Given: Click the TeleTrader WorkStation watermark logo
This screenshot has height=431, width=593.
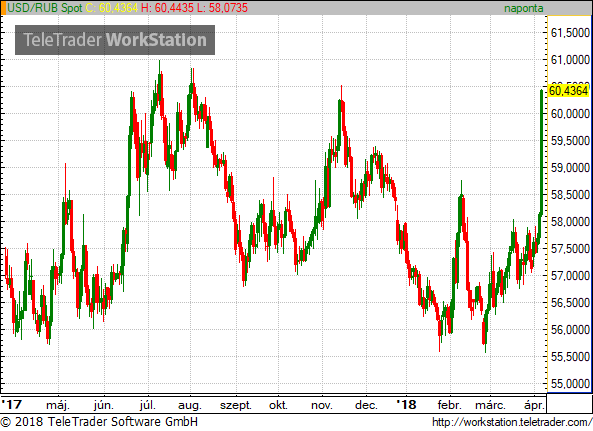Looking at the screenshot, I should coord(115,40).
